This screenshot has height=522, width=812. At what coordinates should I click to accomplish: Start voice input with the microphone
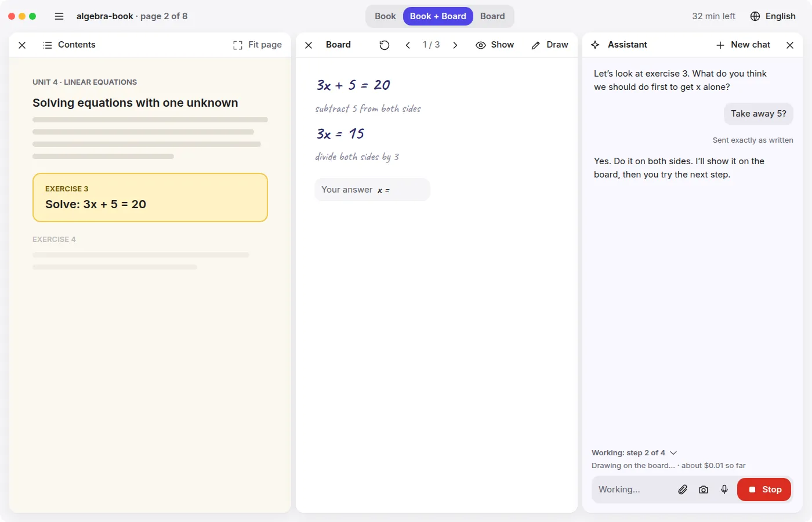point(724,490)
